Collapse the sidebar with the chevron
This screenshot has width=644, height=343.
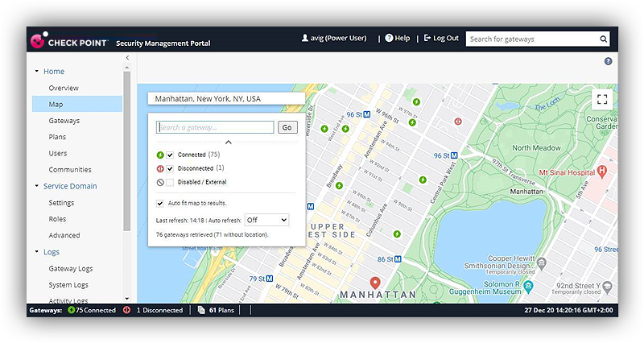click(127, 58)
